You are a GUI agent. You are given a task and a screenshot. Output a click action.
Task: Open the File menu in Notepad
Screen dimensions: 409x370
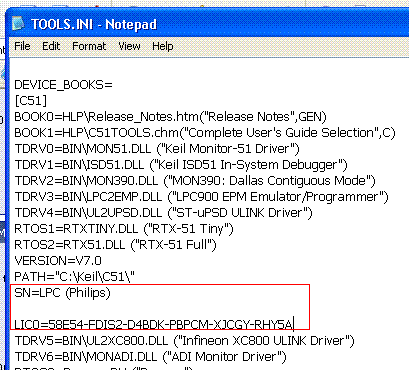click(x=22, y=46)
